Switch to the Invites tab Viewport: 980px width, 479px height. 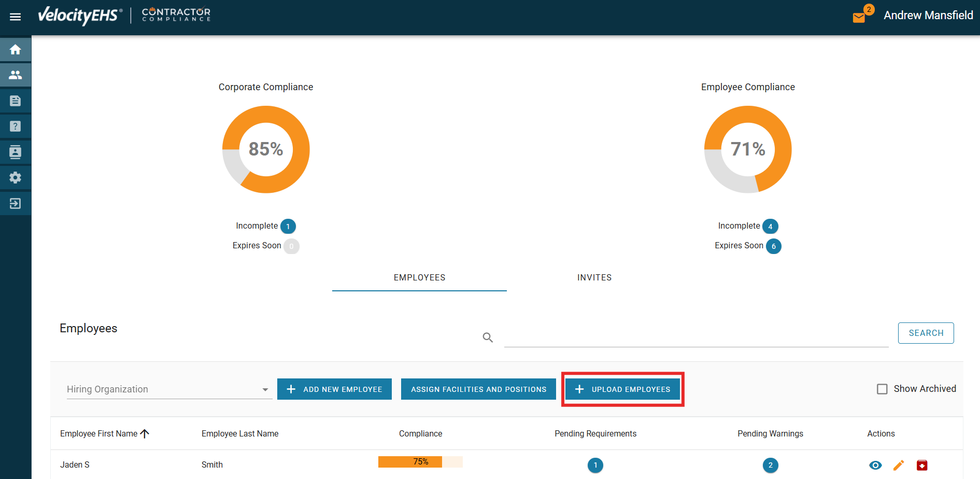(594, 278)
